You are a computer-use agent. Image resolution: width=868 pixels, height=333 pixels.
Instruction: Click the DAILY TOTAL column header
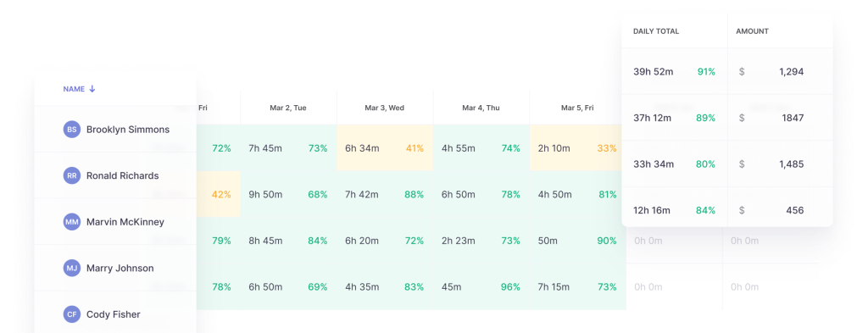(656, 31)
